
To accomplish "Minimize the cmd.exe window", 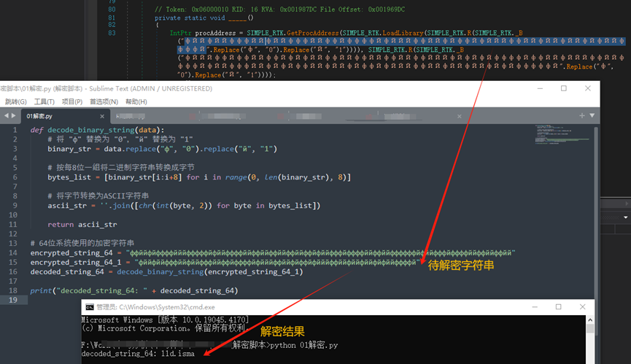I will (535, 307).
